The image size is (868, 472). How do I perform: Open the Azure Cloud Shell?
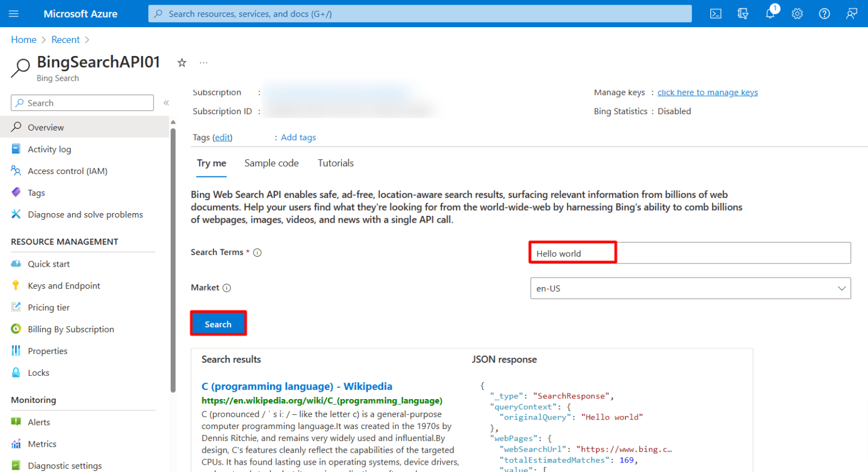click(x=715, y=13)
